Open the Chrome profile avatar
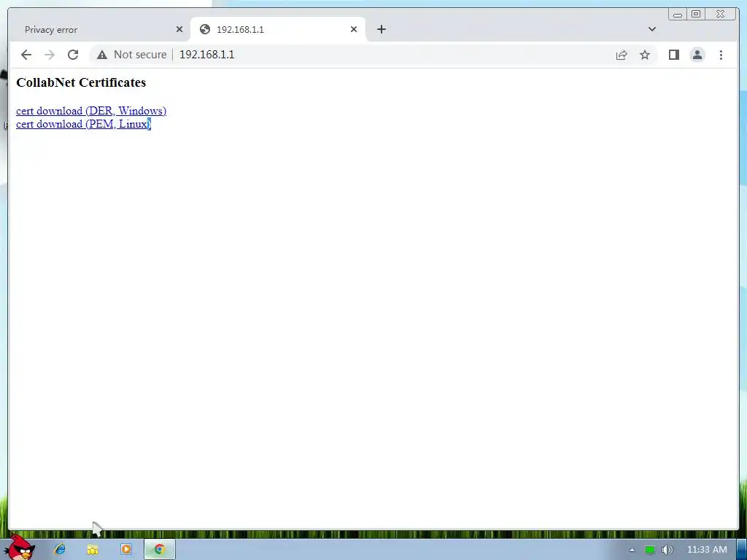Image resolution: width=747 pixels, height=560 pixels. pyautogui.click(x=697, y=55)
